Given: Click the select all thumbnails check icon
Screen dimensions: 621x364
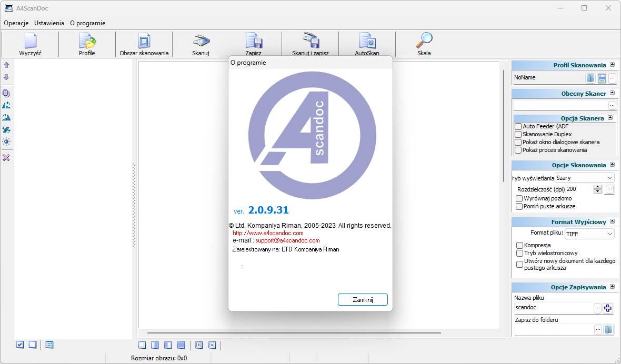Looking at the screenshot, I should (x=20, y=345).
